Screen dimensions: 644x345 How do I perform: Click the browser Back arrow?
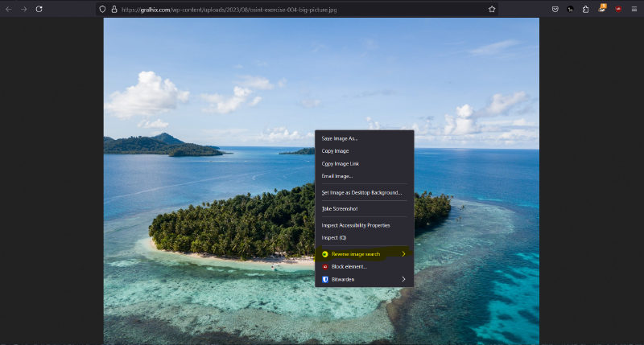(7, 9)
